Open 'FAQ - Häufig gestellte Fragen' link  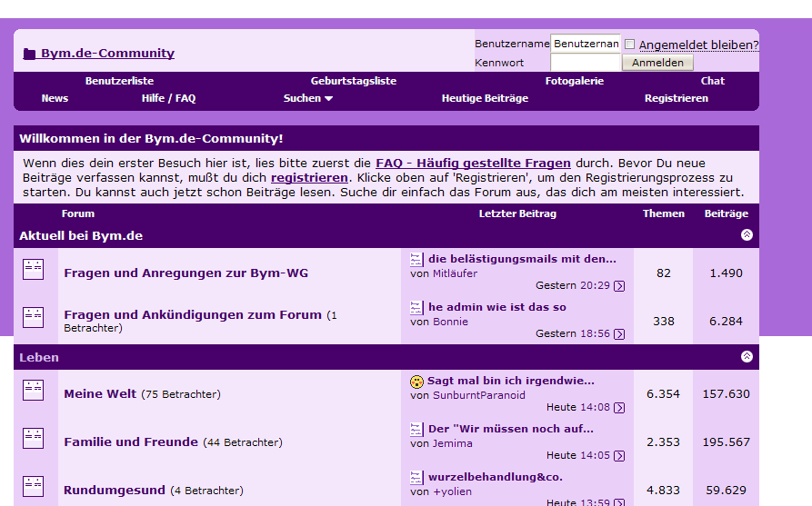(474, 164)
